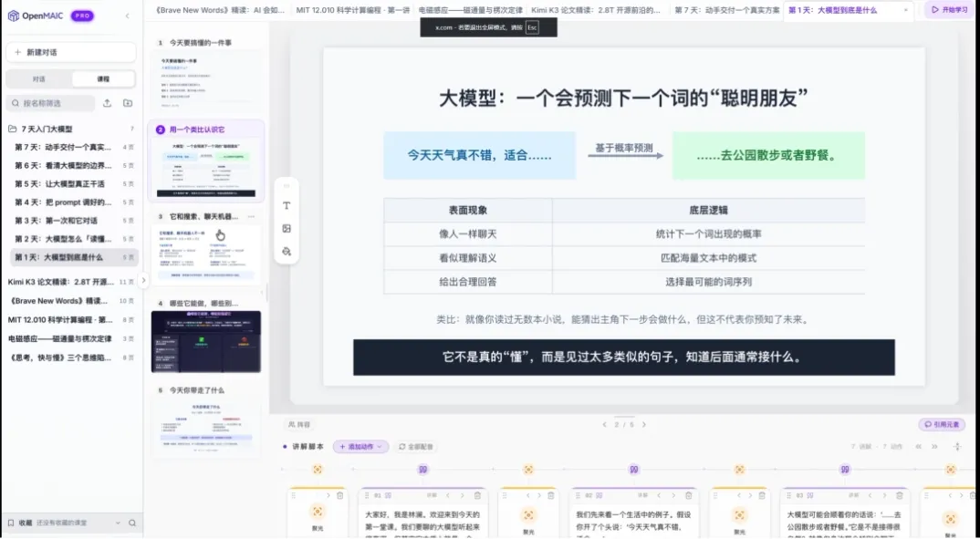
Task: Click the 开始学习 button
Action: click(949, 10)
